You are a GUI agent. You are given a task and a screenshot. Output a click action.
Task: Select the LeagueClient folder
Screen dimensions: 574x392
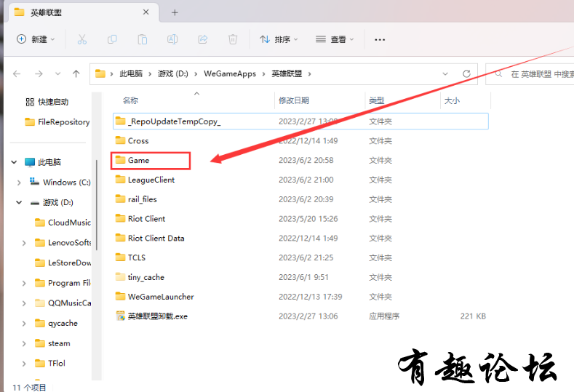click(300, 180)
